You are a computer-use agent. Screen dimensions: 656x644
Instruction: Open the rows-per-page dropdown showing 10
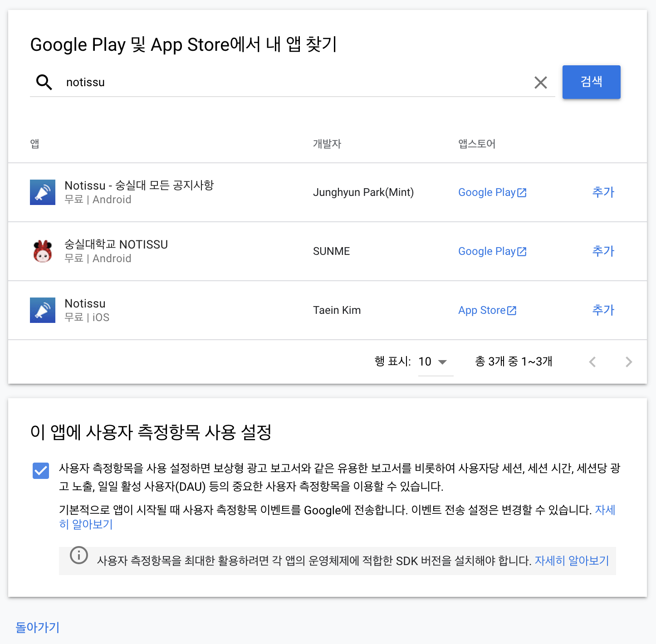[436, 362]
